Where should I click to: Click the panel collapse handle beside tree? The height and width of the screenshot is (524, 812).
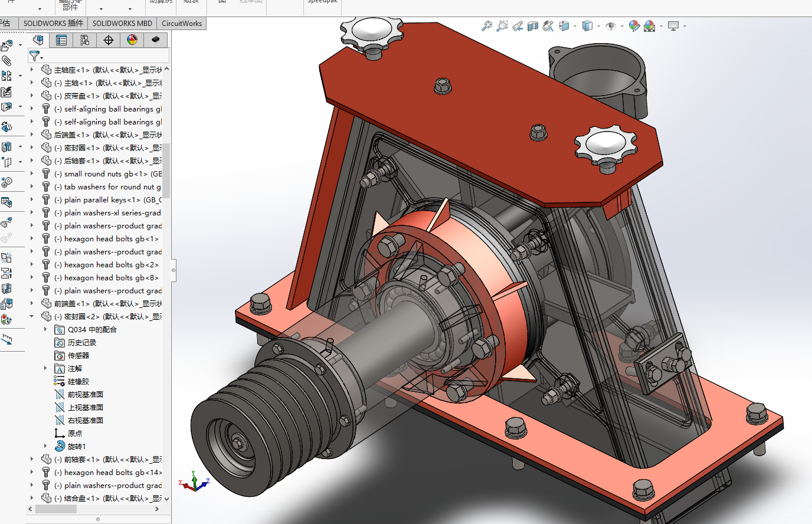173,270
